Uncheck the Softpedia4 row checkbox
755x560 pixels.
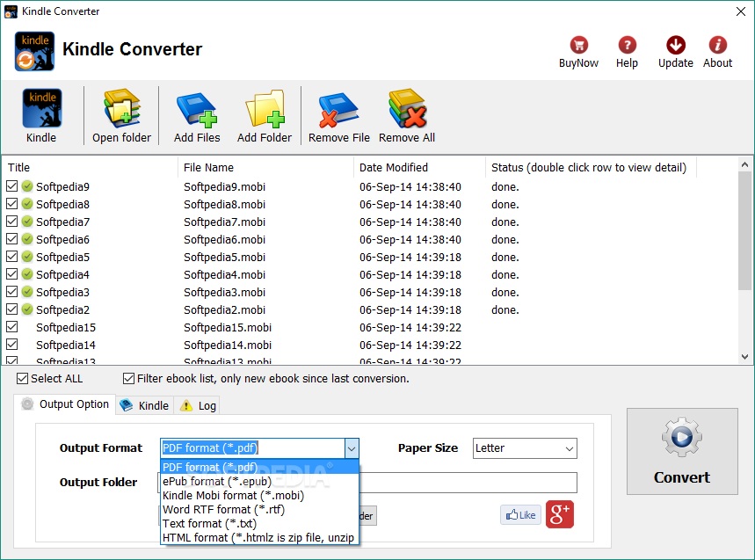12,274
